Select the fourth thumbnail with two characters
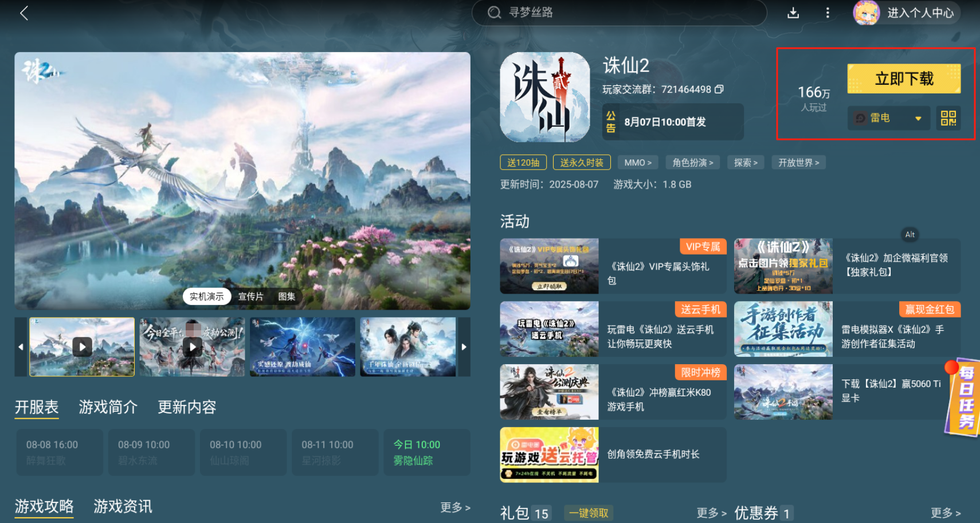The width and height of the screenshot is (980, 523). click(408, 347)
